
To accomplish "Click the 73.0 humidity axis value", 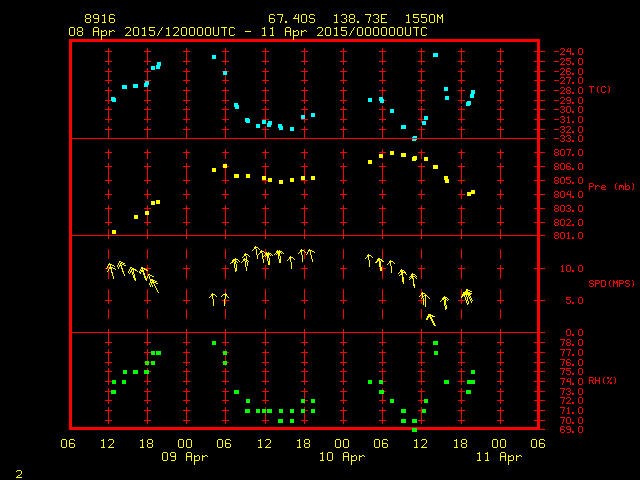I will (571, 391).
